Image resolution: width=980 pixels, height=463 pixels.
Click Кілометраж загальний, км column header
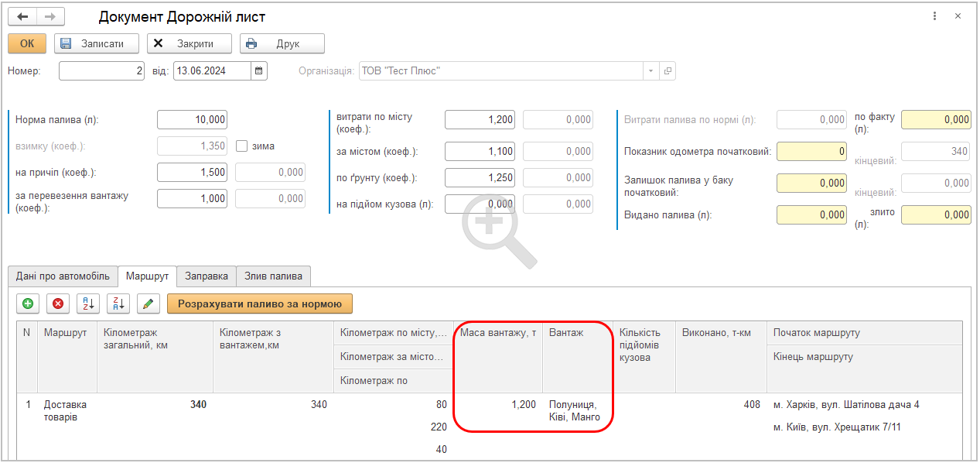(x=155, y=356)
